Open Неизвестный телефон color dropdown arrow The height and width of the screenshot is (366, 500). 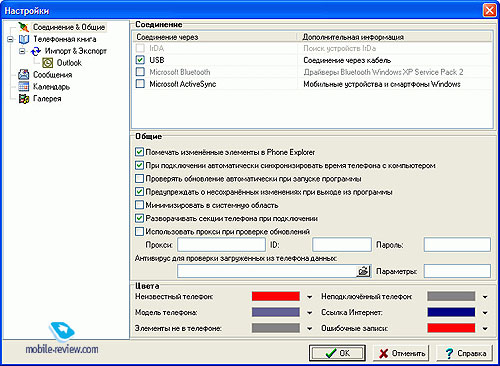point(309,297)
